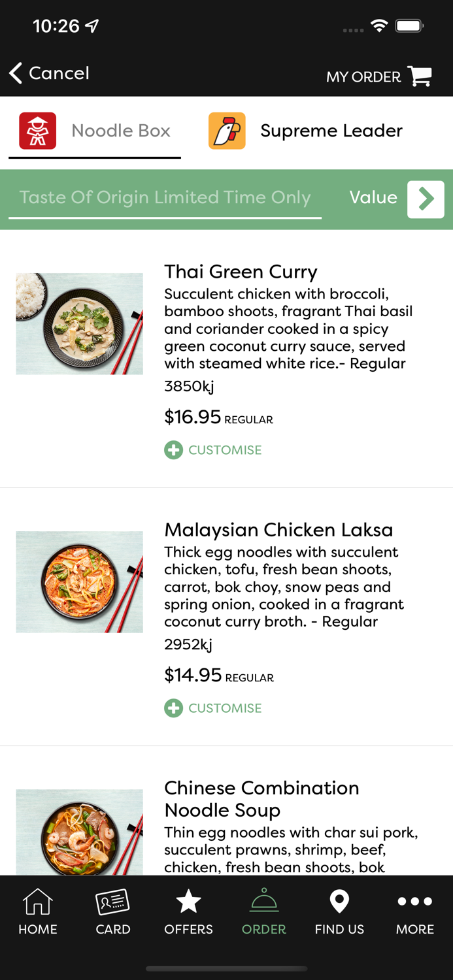The image size is (453, 980).
Task: Open the More options dots
Action: 414,902
